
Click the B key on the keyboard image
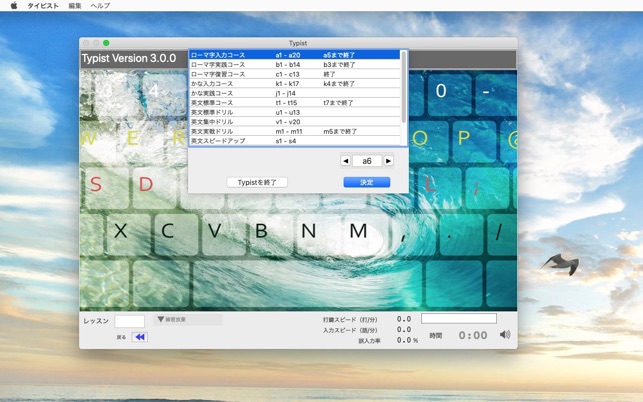point(262,231)
